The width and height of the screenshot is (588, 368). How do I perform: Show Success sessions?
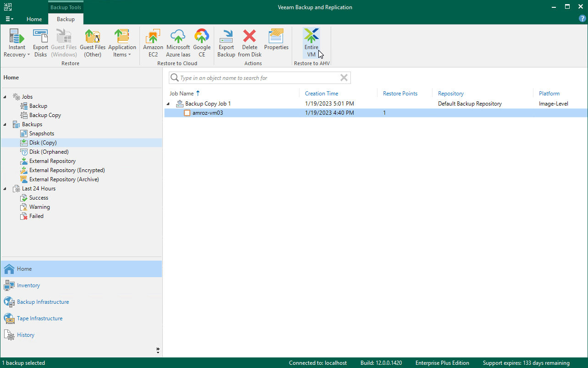tap(39, 198)
